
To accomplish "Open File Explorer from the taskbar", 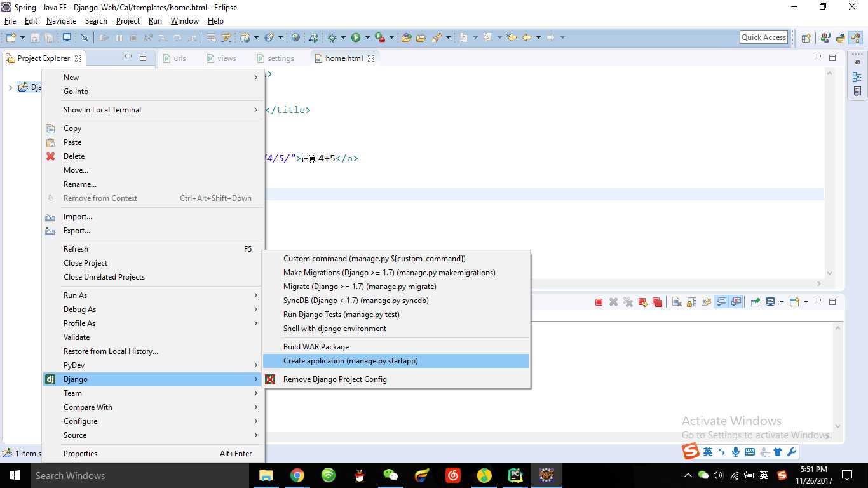I will 266,475.
